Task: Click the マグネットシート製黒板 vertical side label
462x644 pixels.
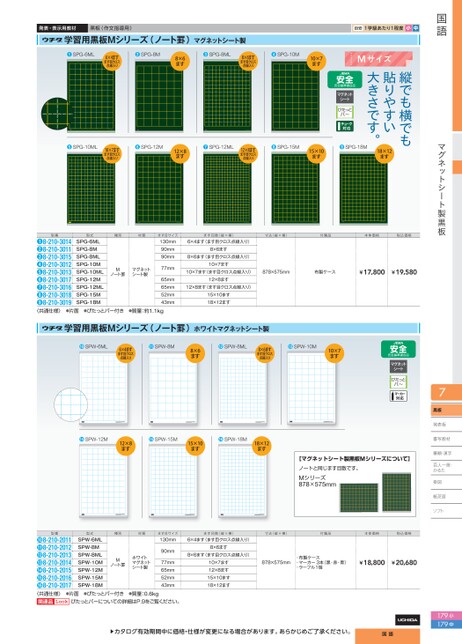Action: [x=441, y=189]
